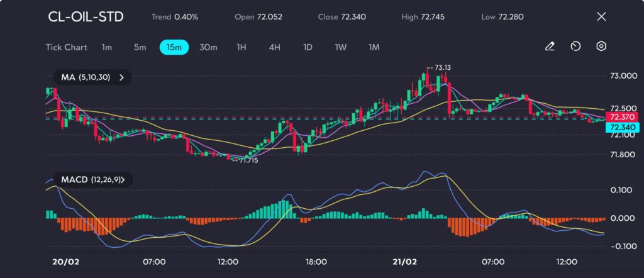
Task: Choose the 4H interval
Action: [x=274, y=47]
